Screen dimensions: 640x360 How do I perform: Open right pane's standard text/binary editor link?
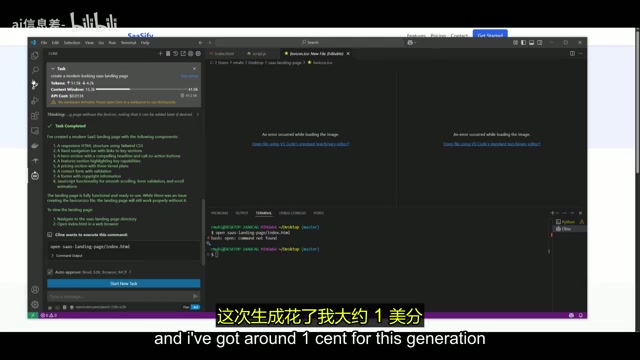point(492,144)
